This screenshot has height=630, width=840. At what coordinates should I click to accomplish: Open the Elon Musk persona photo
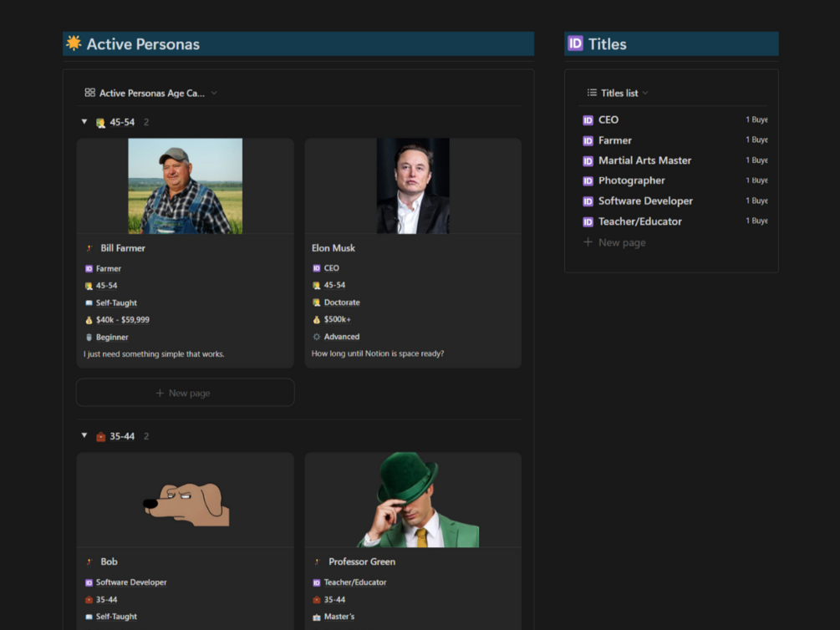[x=413, y=185]
